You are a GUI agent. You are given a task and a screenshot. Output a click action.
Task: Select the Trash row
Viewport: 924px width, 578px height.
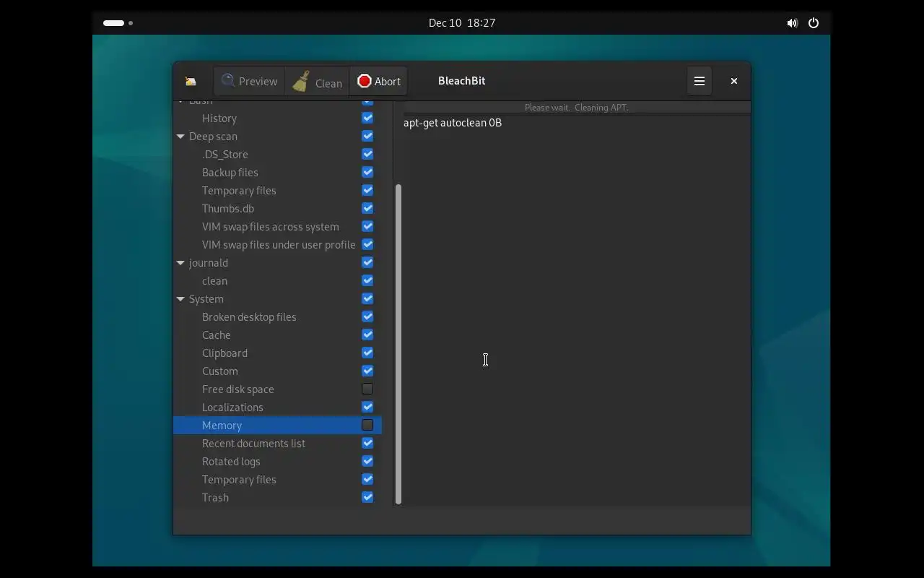click(x=277, y=497)
